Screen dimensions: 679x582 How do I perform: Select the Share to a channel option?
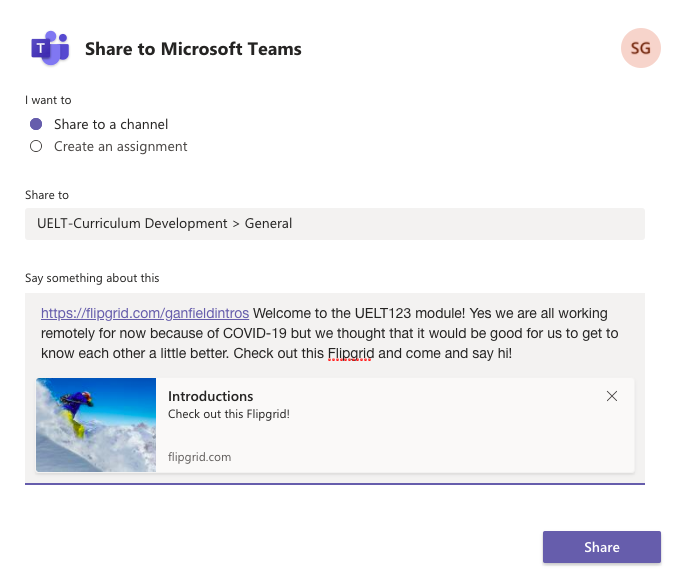coord(36,124)
